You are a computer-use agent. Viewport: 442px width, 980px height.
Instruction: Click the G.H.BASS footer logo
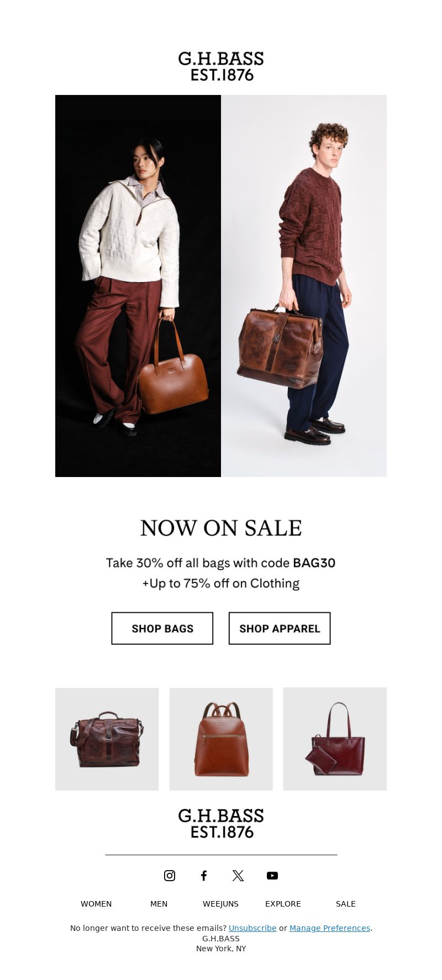tap(221, 823)
